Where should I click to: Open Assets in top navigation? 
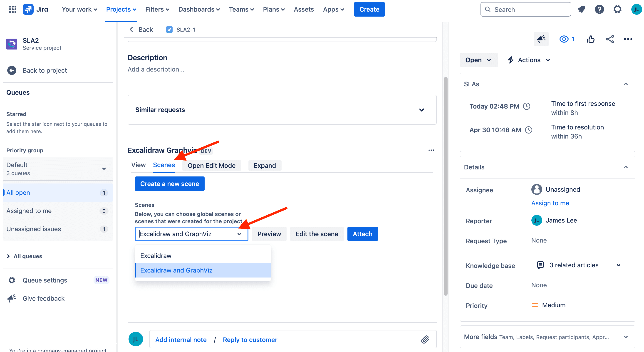tap(304, 10)
